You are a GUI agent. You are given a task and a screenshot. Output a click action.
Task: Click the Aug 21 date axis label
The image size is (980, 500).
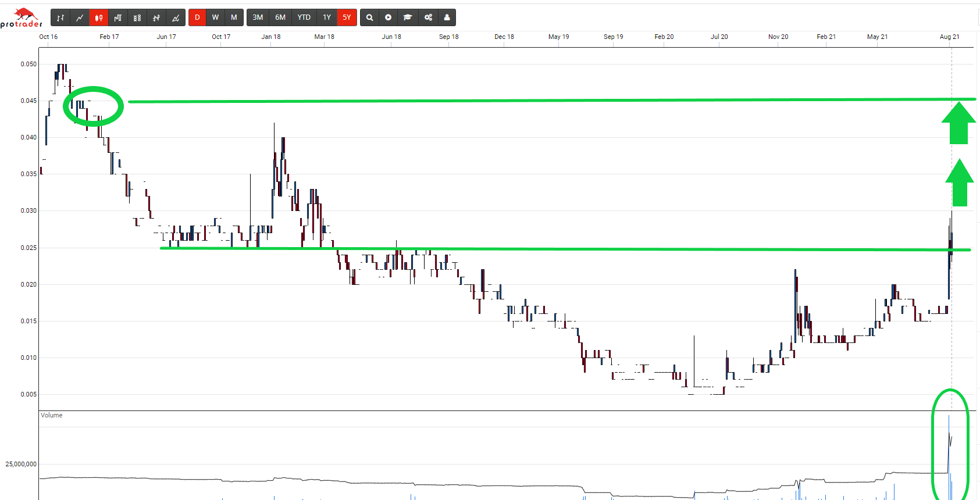(950, 37)
